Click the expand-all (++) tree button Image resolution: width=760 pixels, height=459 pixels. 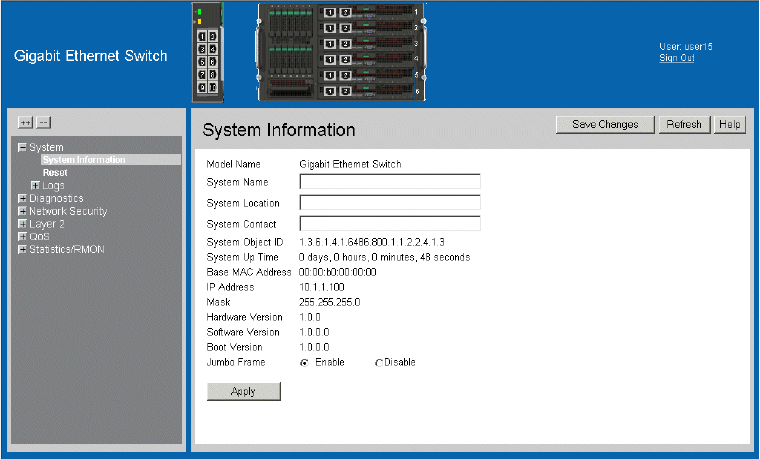pos(26,122)
